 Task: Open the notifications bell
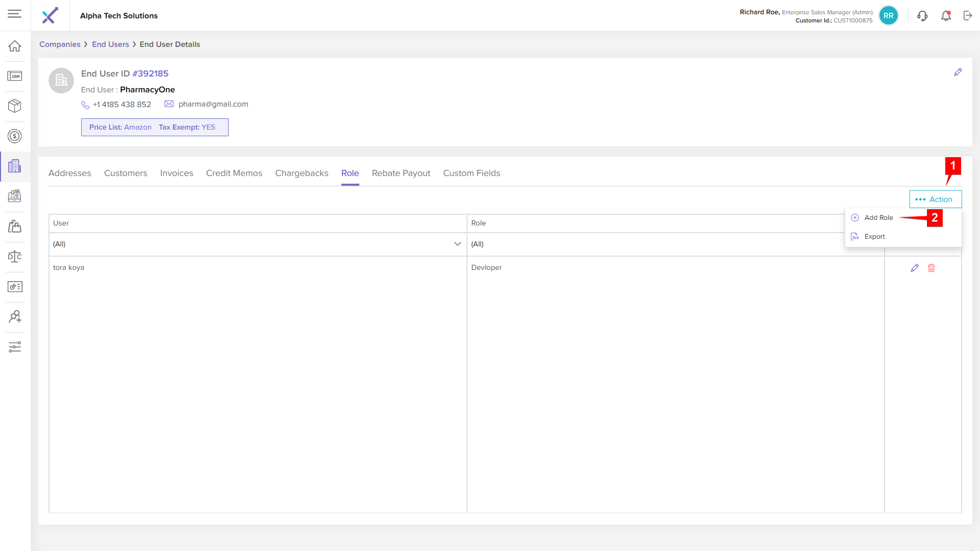[x=946, y=16]
